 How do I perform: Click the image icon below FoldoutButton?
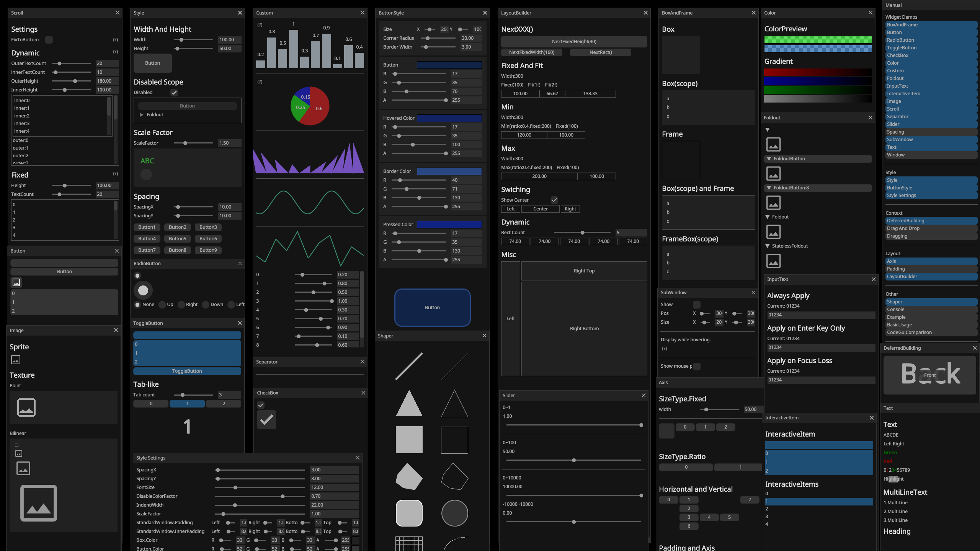click(x=774, y=173)
